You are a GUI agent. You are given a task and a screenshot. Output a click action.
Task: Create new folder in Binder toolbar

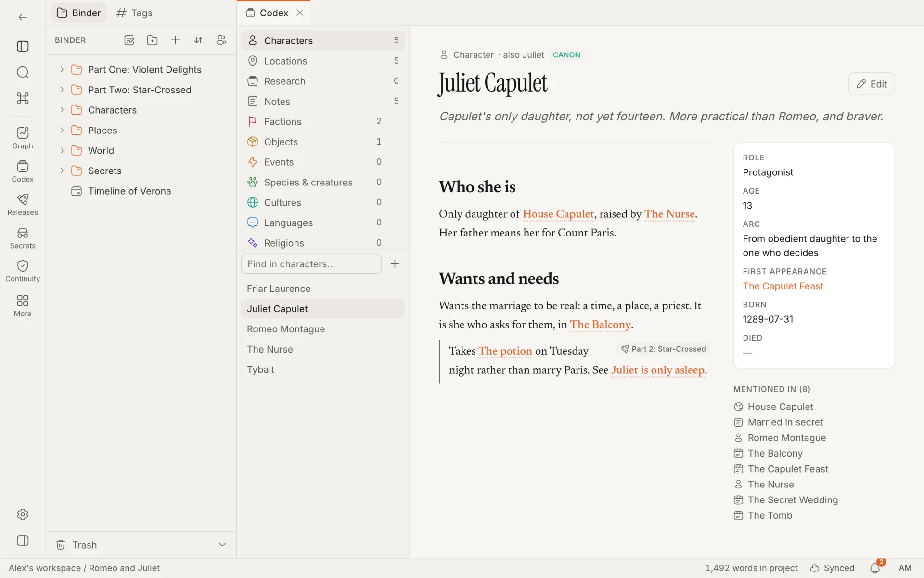coord(152,40)
